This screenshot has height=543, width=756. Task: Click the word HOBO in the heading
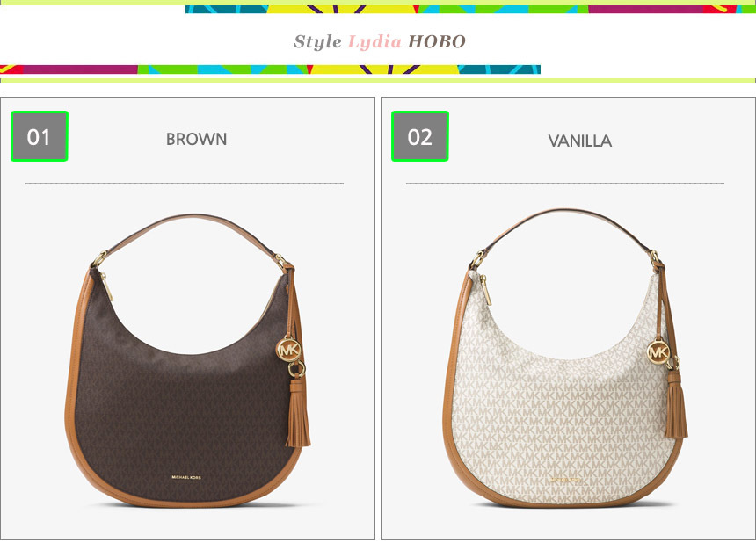pos(437,42)
